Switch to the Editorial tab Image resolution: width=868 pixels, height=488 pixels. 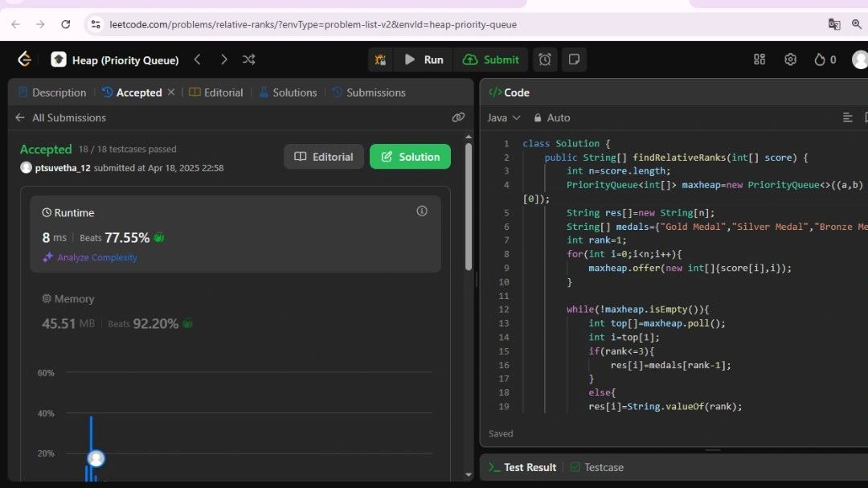point(216,92)
